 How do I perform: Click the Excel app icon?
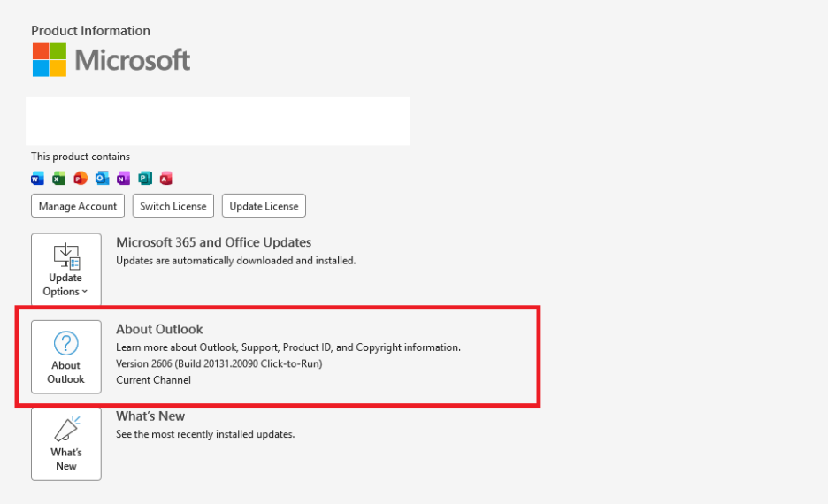(x=58, y=179)
